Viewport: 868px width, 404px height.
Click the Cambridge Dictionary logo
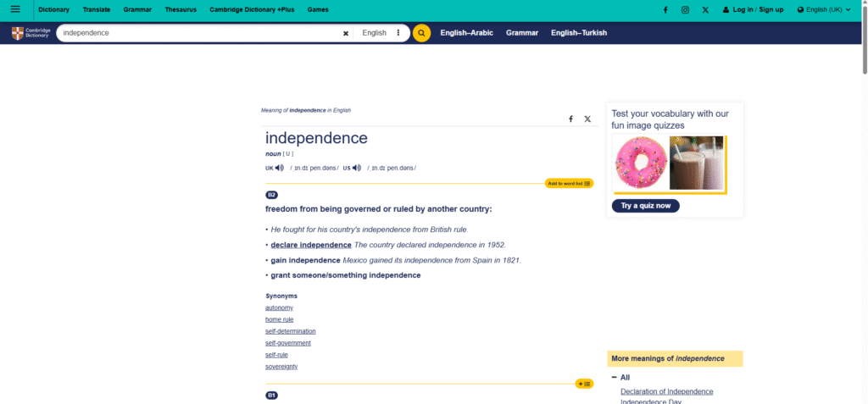coord(31,33)
